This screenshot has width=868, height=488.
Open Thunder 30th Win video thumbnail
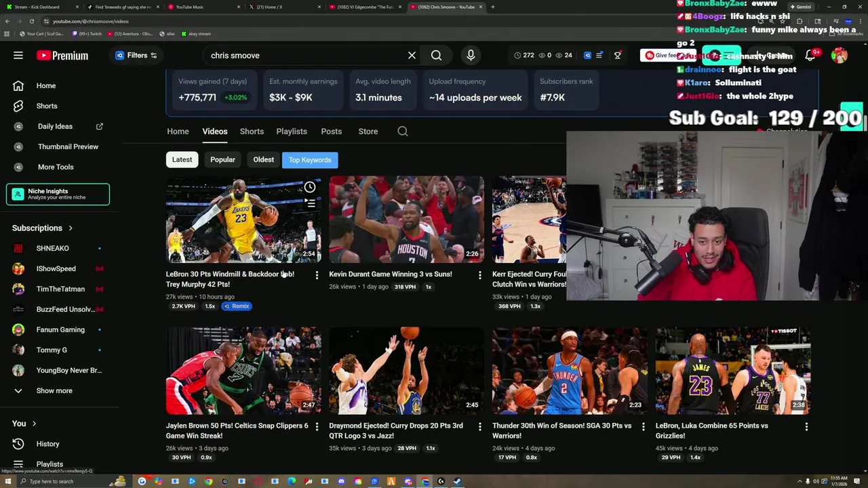(x=570, y=371)
